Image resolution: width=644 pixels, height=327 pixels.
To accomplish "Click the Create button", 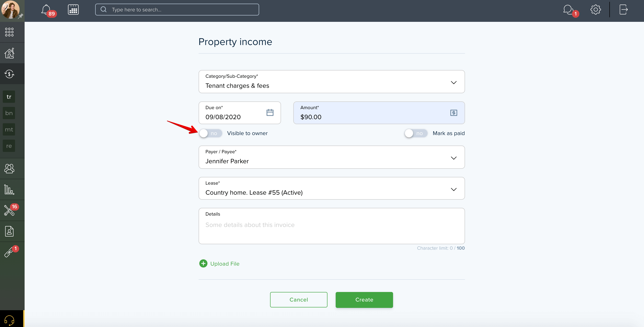I will coord(364,300).
